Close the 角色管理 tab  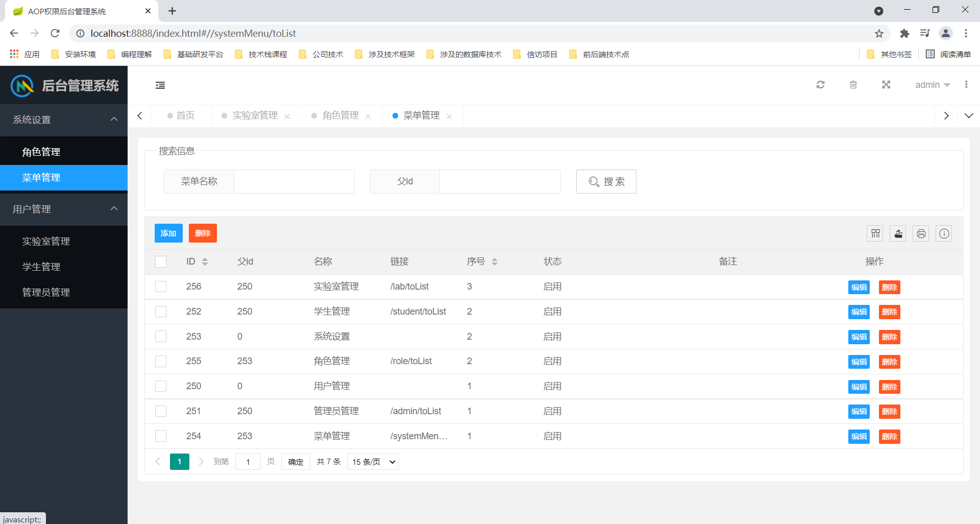[x=368, y=116]
